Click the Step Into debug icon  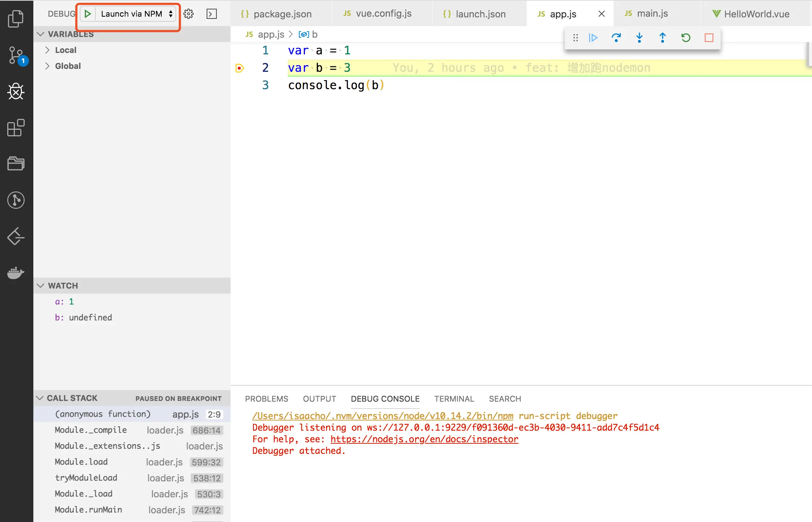pyautogui.click(x=639, y=38)
